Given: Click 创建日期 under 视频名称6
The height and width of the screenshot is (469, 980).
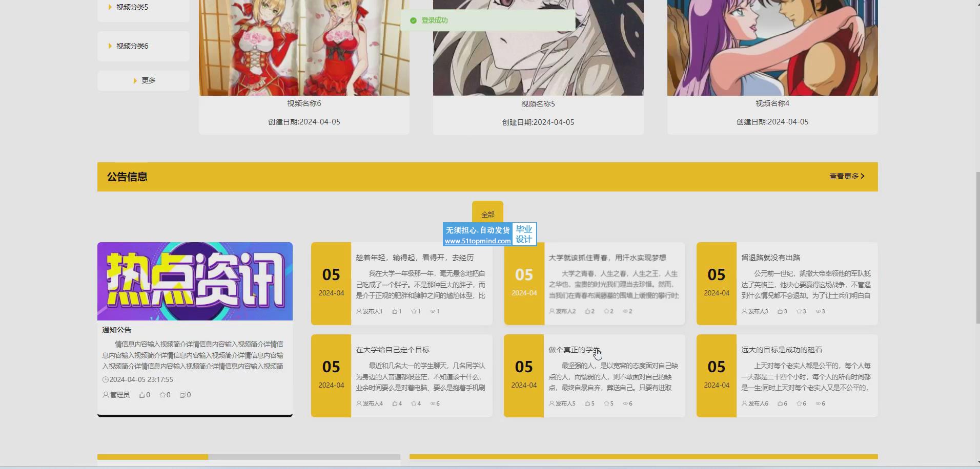Looking at the screenshot, I should click(304, 122).
